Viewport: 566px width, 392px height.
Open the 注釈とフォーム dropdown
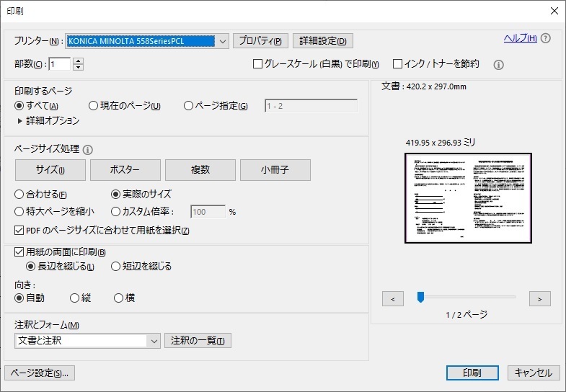88,341
